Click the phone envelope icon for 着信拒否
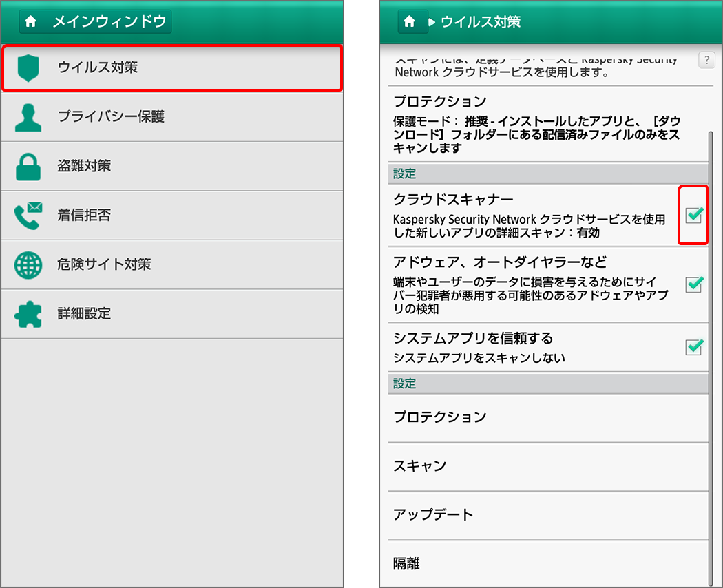723x588 pixels. tap(28, 216)
